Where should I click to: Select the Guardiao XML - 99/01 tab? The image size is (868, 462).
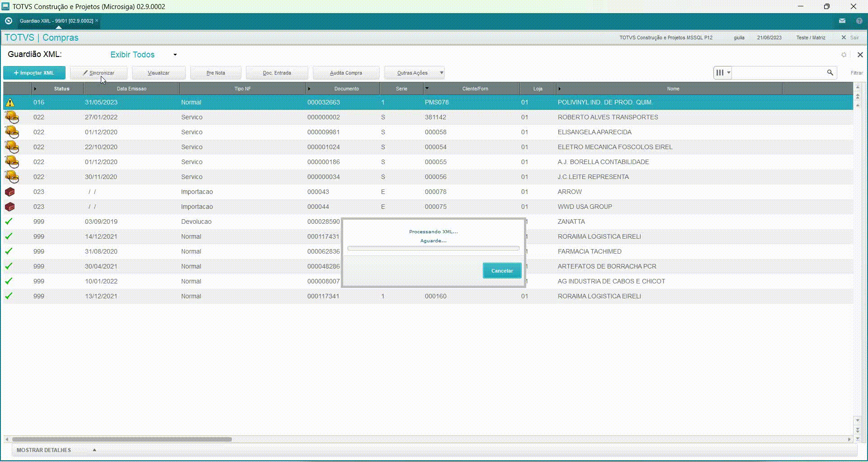pyautogui.click(x=56, y=21)
